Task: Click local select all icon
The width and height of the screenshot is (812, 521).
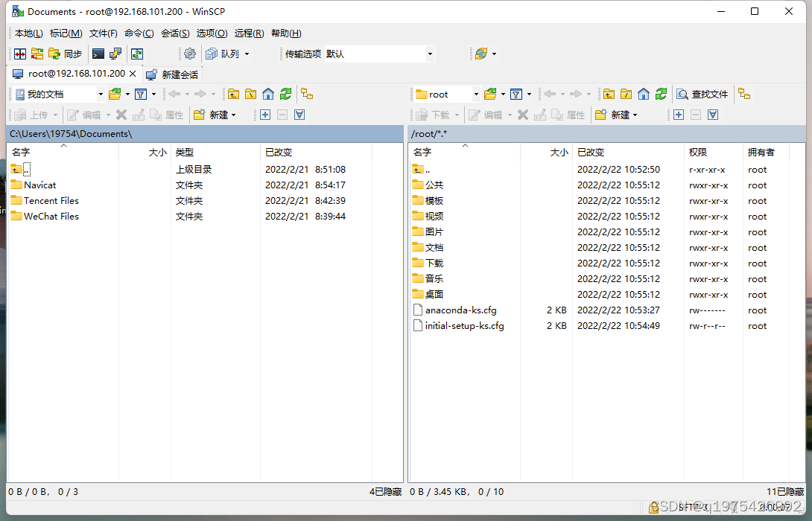Action: (x=299, y=115)
